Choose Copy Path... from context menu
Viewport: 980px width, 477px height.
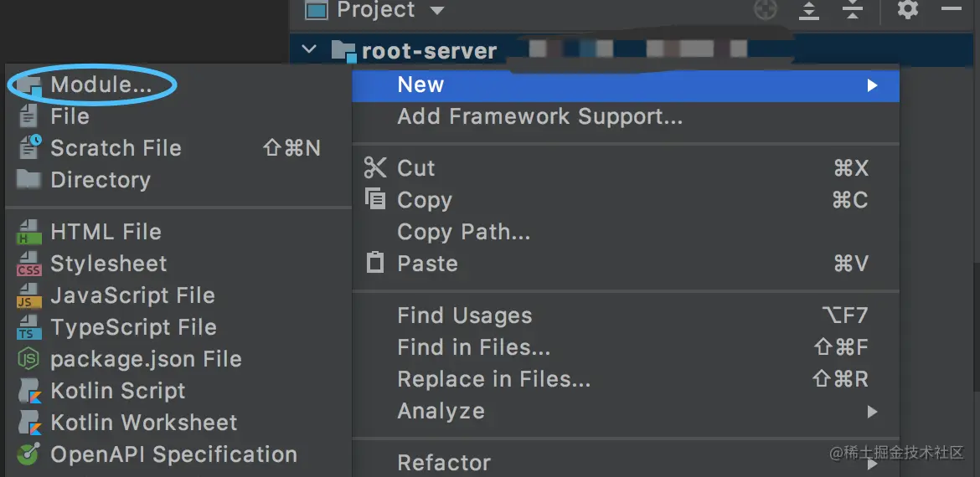click(463, 232)
